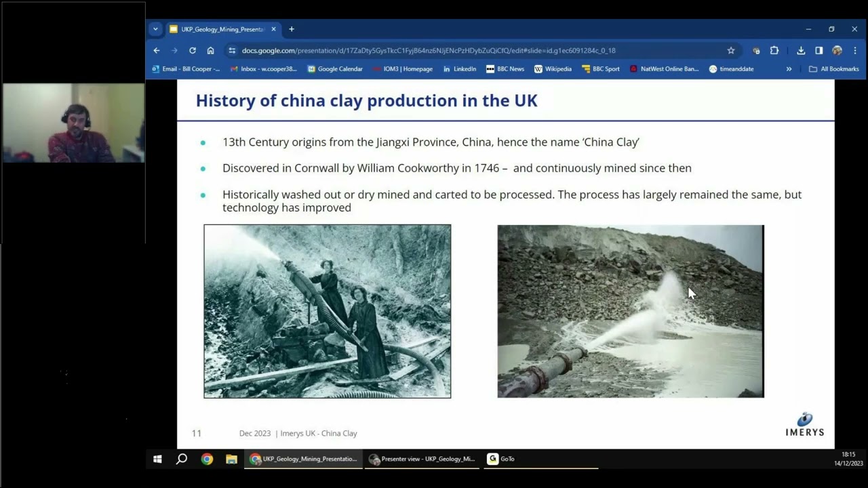
Task: Open the NatWest Online Banking bookmark
Action: click(x=665, y=68)
